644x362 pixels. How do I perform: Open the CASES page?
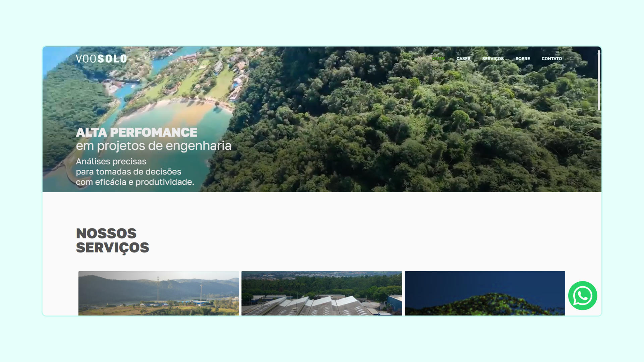point(463,59)
